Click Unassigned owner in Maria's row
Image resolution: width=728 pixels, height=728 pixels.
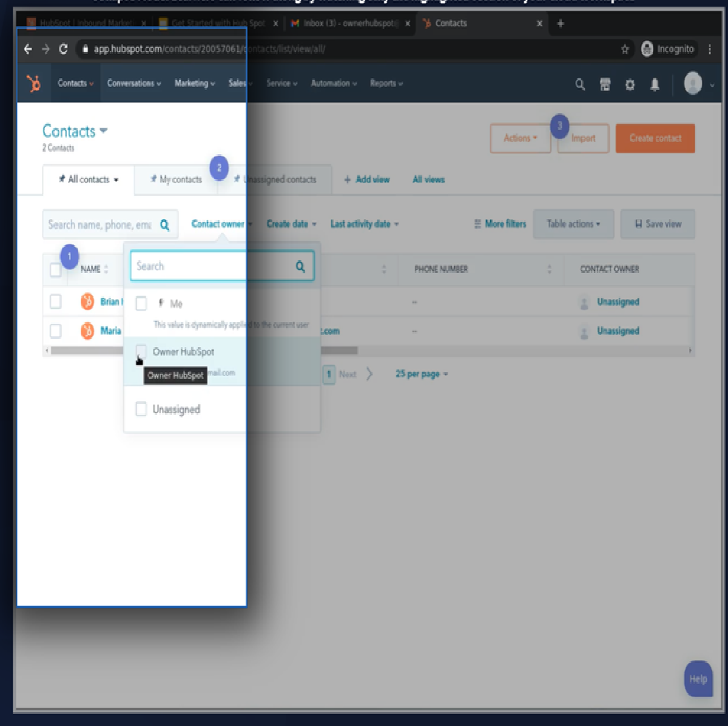(x=618, y=331)
